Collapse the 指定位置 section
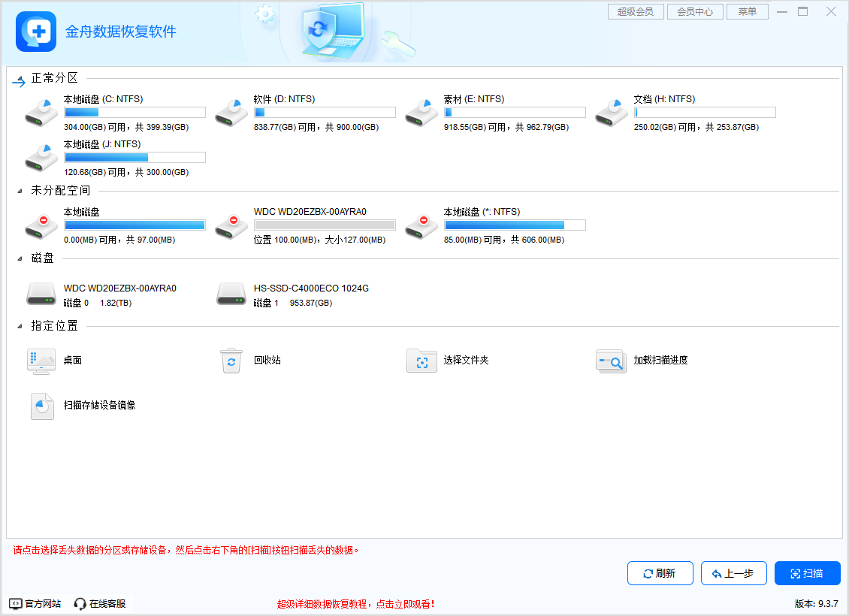The image size is (849, 616). pos(20,326)
